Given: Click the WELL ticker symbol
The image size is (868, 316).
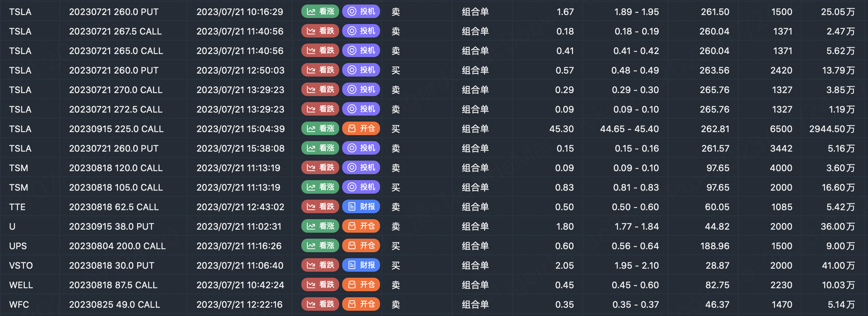Looking at the screenshot, I should pyautogui.click(x=21, y=285).
